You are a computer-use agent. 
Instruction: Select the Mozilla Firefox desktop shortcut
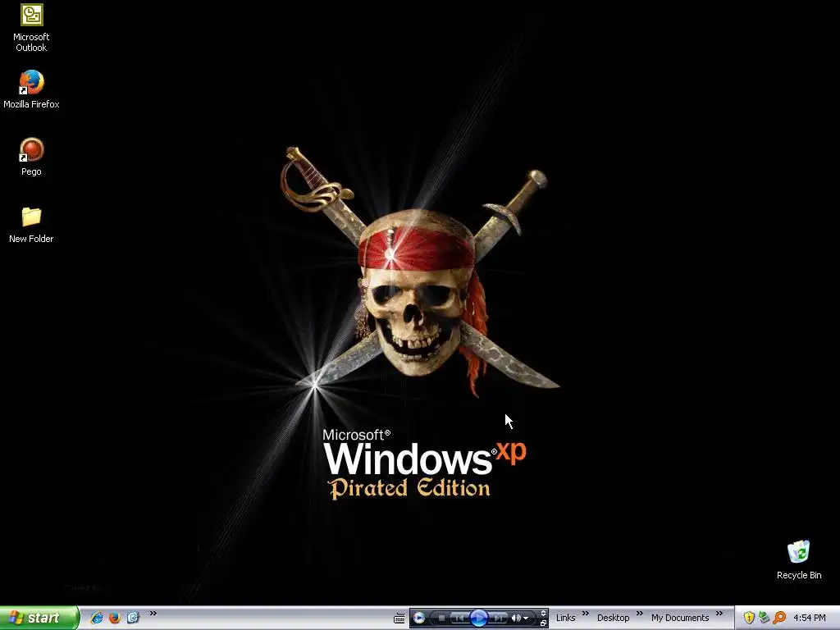31,89
